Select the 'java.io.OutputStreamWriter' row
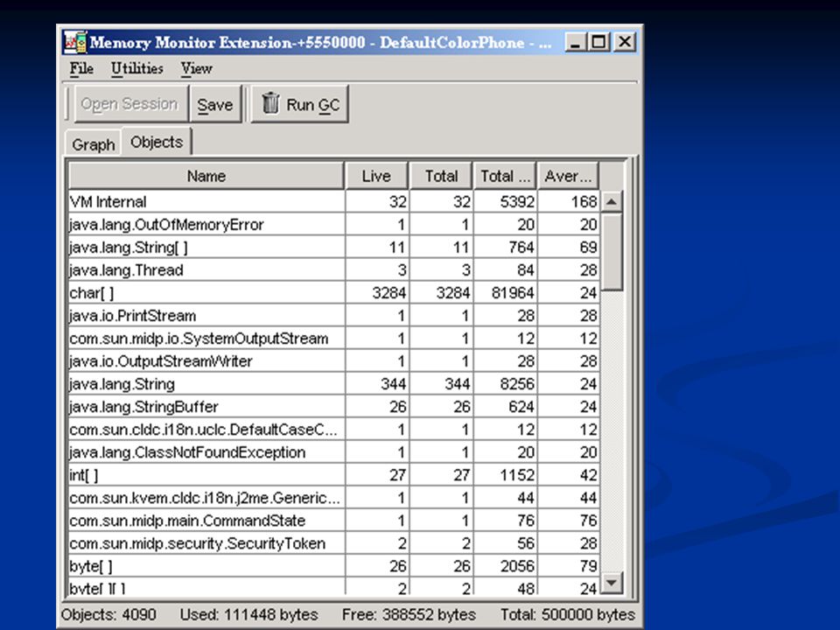The width and height of the screenshot is (840, 630). click(333, 361)
